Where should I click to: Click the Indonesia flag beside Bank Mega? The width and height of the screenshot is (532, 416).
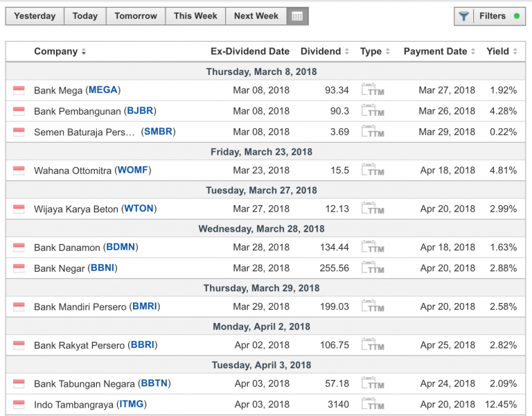[x=19, y=90]
